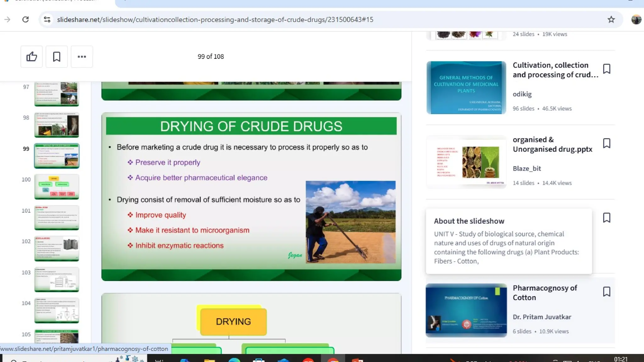Click 'Preserve it properly' bullet text
644x362 pixels.
point(168,162)
